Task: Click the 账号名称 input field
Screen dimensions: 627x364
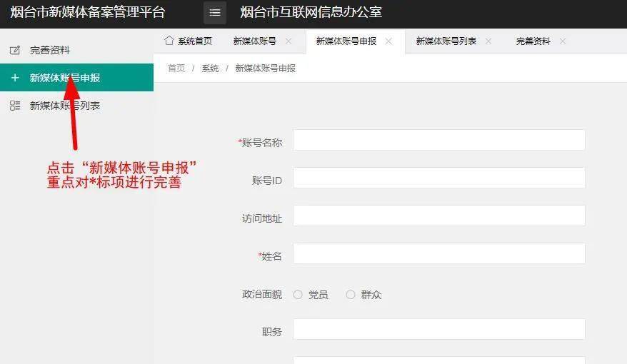Action: pyautogui.click(x=438, y=141)
